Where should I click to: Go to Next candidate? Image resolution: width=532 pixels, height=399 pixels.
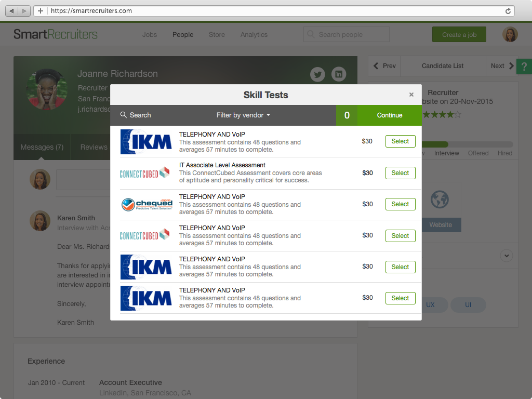(502, 66)
